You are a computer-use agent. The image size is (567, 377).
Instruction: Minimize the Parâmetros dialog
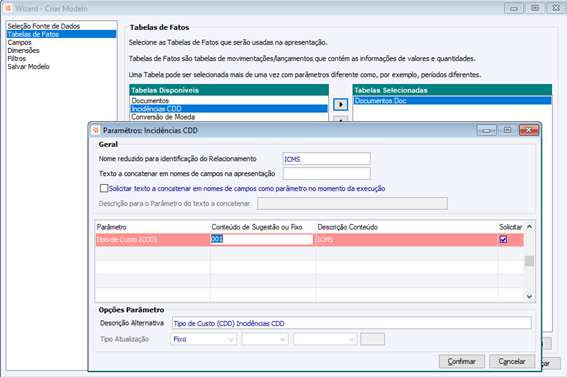487,130
